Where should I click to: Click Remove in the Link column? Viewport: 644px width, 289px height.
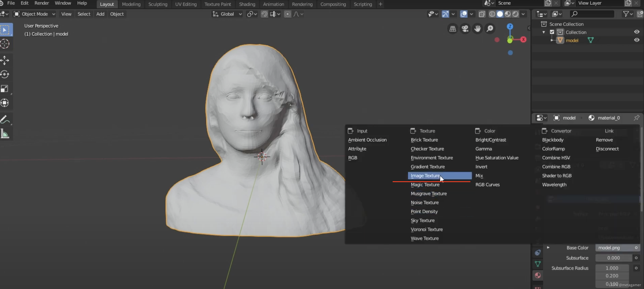click(x=604, y=140)
